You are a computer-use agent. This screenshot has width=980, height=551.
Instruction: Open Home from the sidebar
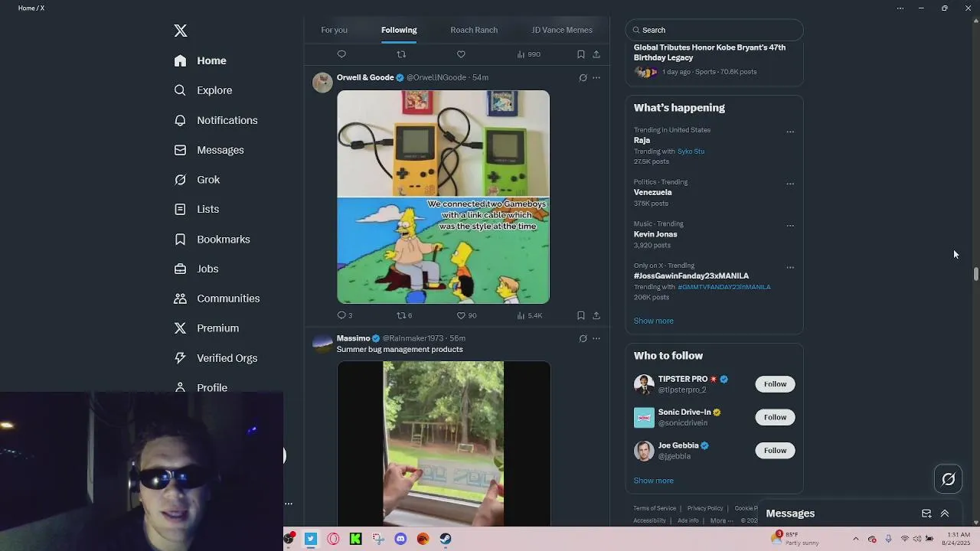point(200,60)
